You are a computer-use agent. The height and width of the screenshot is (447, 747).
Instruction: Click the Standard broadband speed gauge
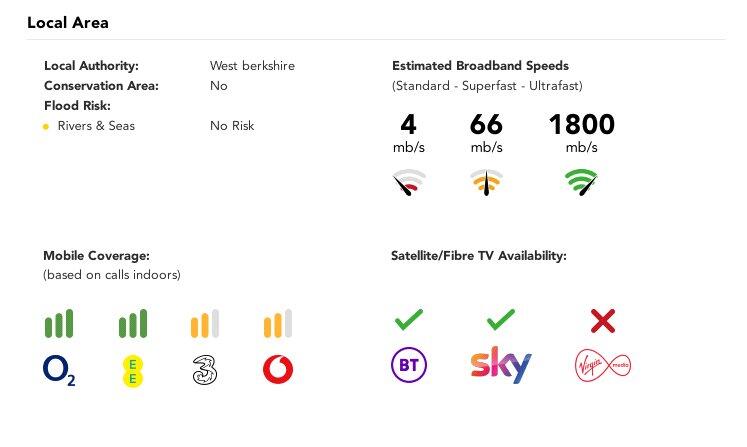click(x=408, y=182)
